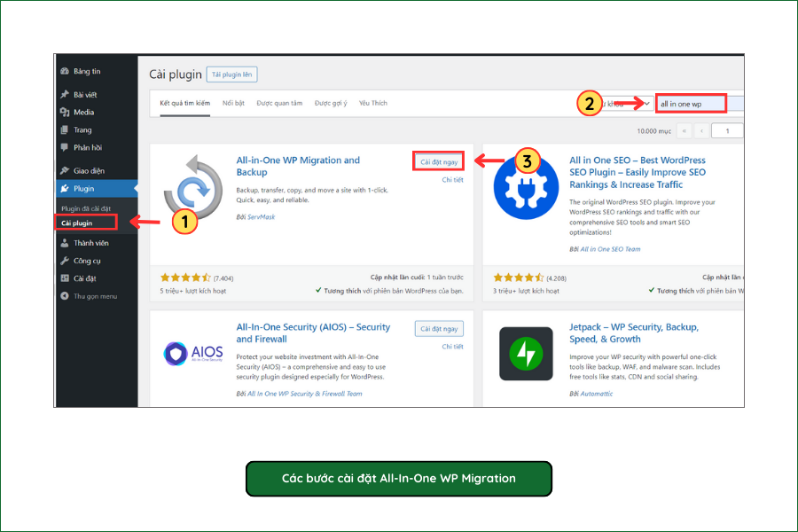Open Chi tiết for All-In-One Security
Viewport: 798px width, 532px height.
(452, 347)
